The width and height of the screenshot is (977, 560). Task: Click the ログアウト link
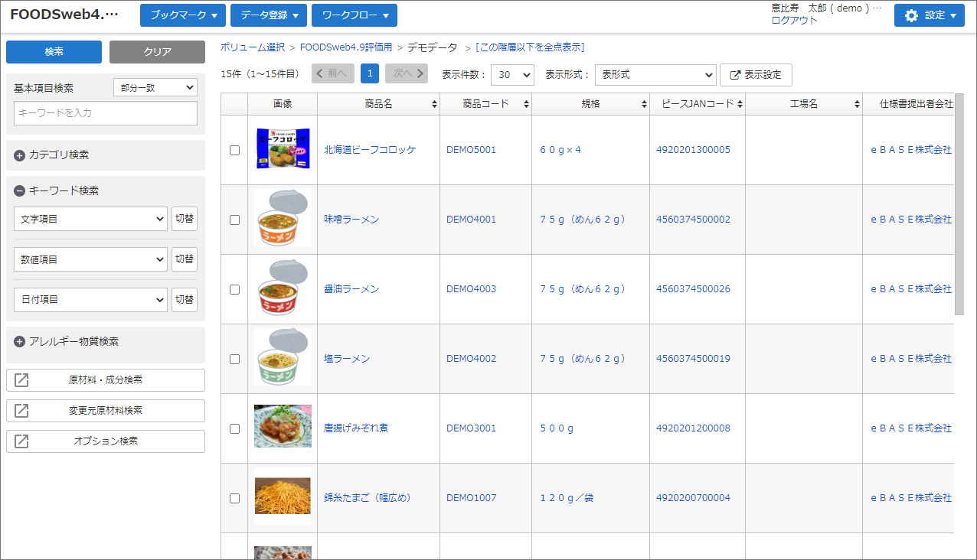794,21
